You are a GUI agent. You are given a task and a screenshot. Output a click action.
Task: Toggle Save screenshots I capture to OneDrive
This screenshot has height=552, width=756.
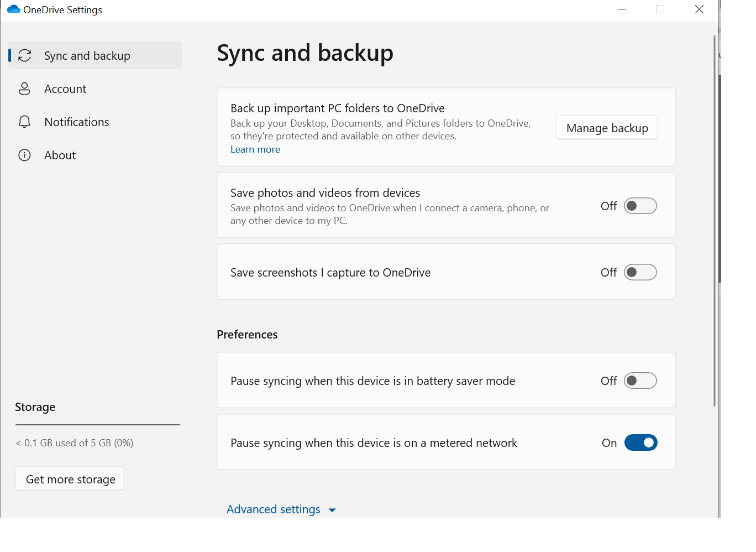pyautogui.click(x=641, y=272)
